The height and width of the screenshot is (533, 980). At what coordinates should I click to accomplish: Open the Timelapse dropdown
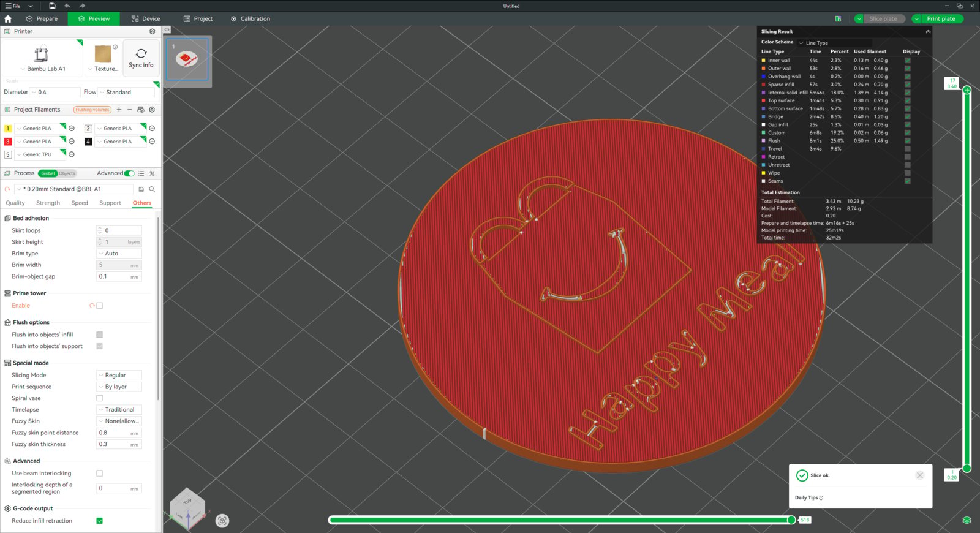pos(119,410)
